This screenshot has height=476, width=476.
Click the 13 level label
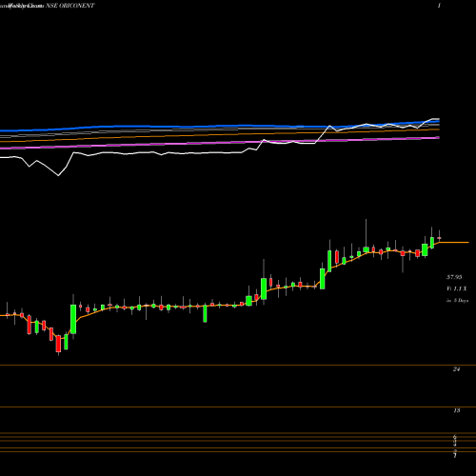[456, 410]
